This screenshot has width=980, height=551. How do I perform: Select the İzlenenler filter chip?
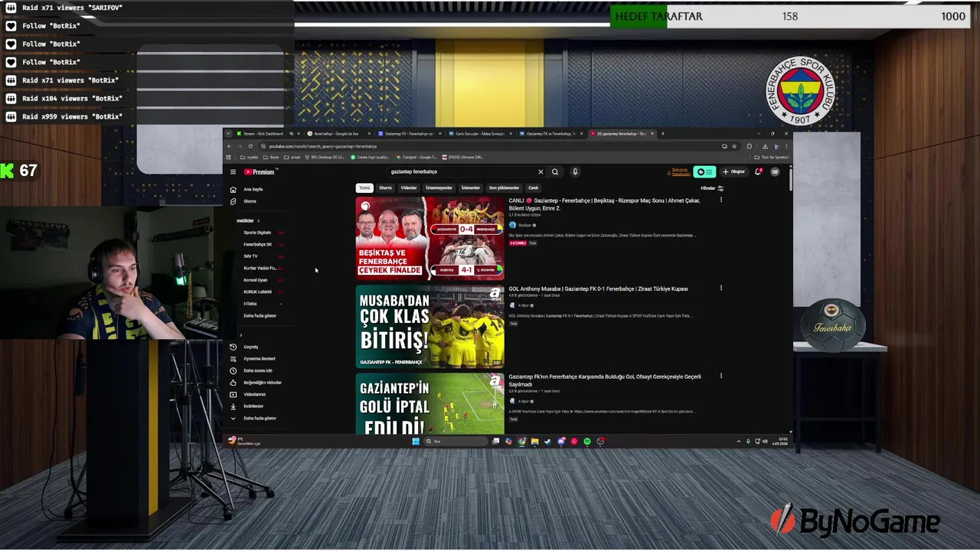(470, 187)
